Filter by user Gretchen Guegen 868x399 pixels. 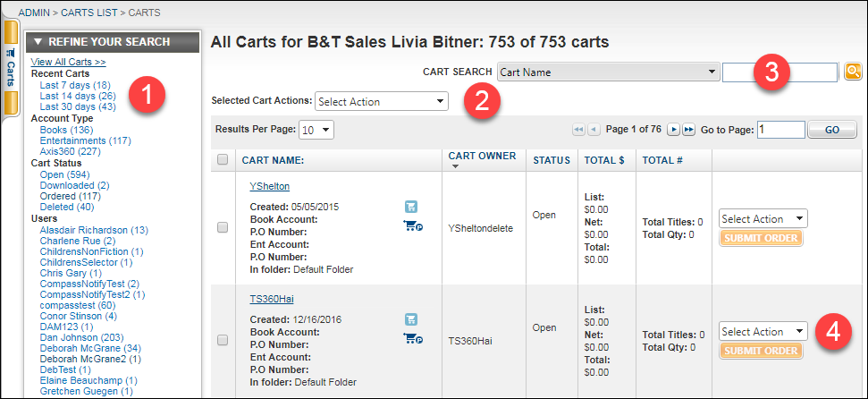click(x=87, y=391)
